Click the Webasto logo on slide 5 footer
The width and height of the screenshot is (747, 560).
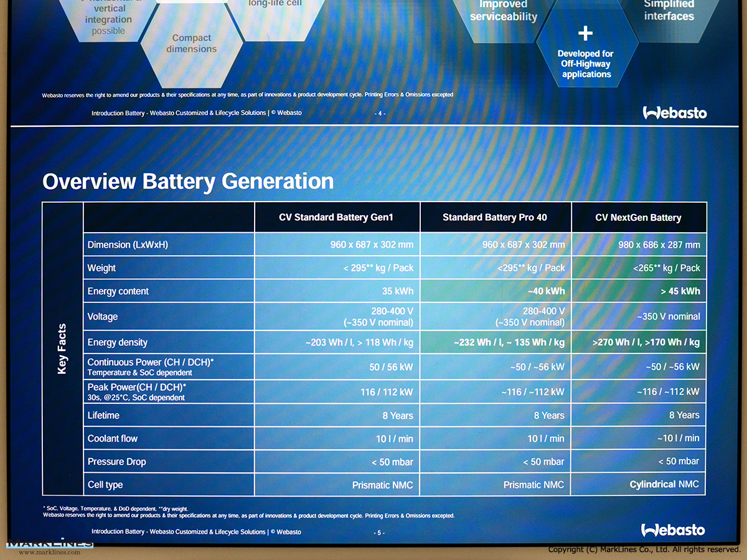(673, 530)
